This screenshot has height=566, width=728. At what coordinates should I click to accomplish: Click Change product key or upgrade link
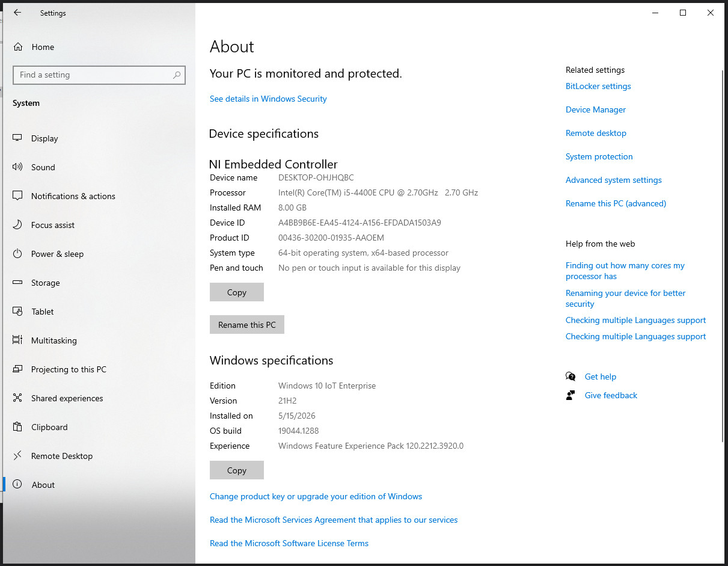tap(316, 496)
